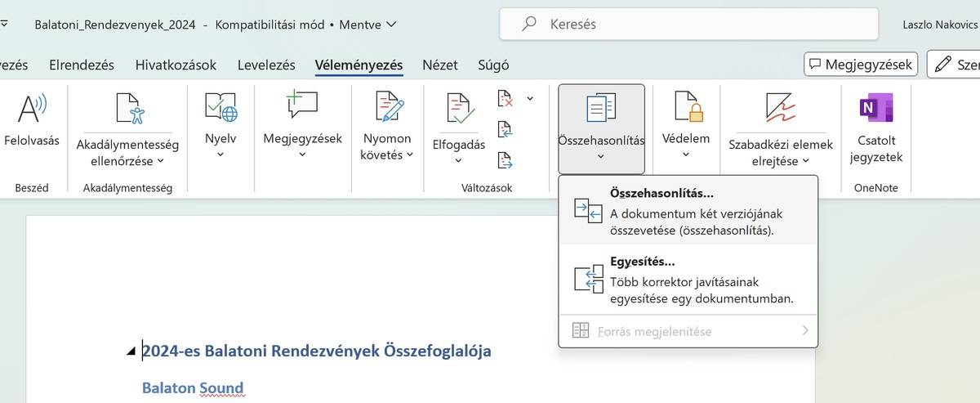Screen dimensions: 980x403
Task: Click the document title Balatoni_Rendezvenyek_2024
Action: click(115, 25)
